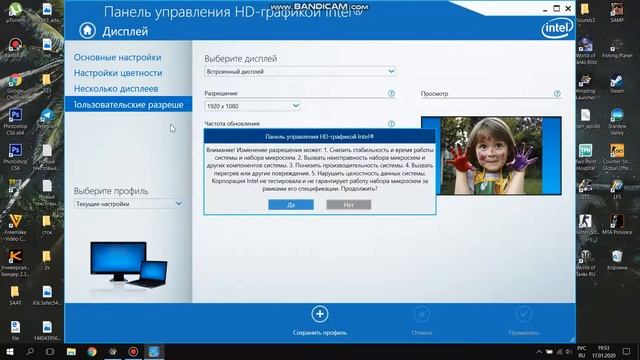Viewport: 640px width, 360px height.
Task: Open Task View on the taskbar
Action: pyautogui.click(x=50, y=351)
